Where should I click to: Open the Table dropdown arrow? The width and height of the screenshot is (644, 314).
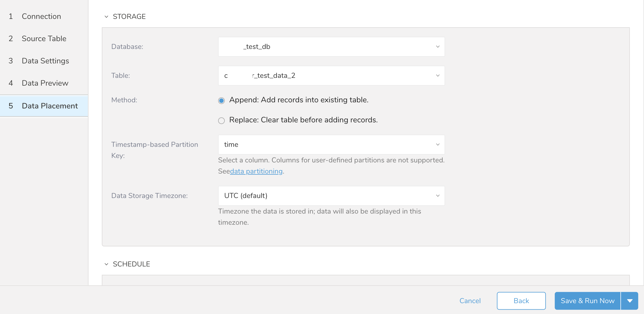[438, 76]
